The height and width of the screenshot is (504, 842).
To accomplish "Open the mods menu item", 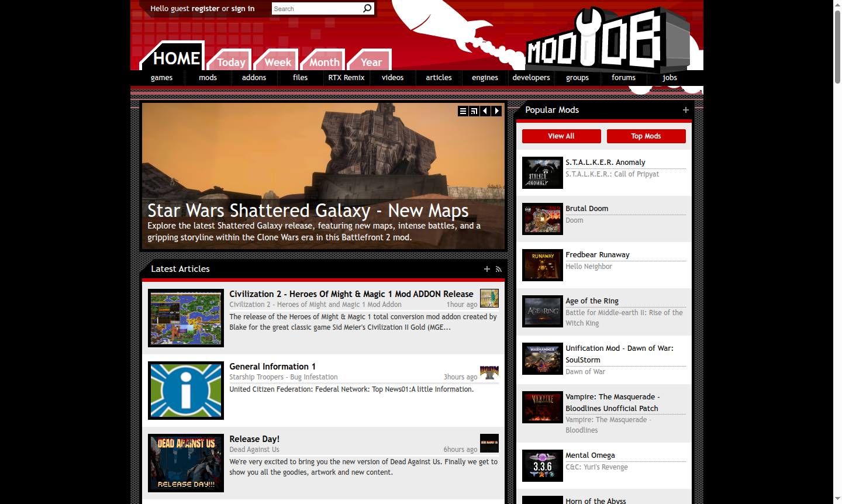I will click(208, 77).
